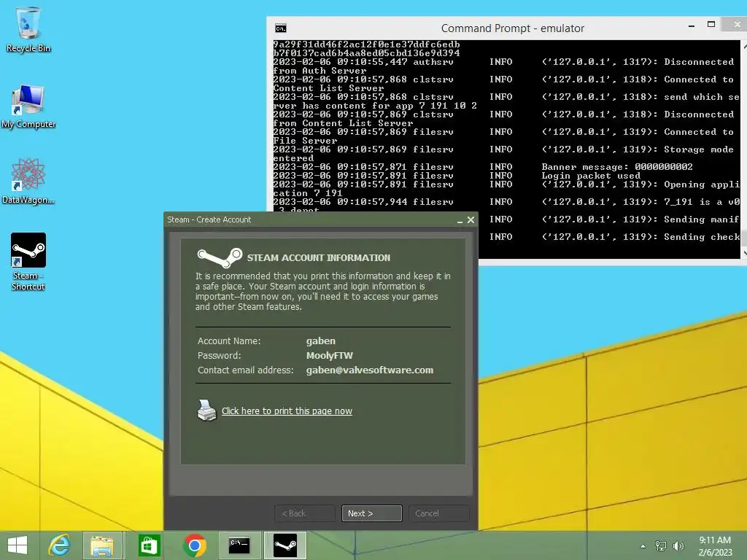
Task: Click the Steam logo in account information header
Action: coord(220,257)
